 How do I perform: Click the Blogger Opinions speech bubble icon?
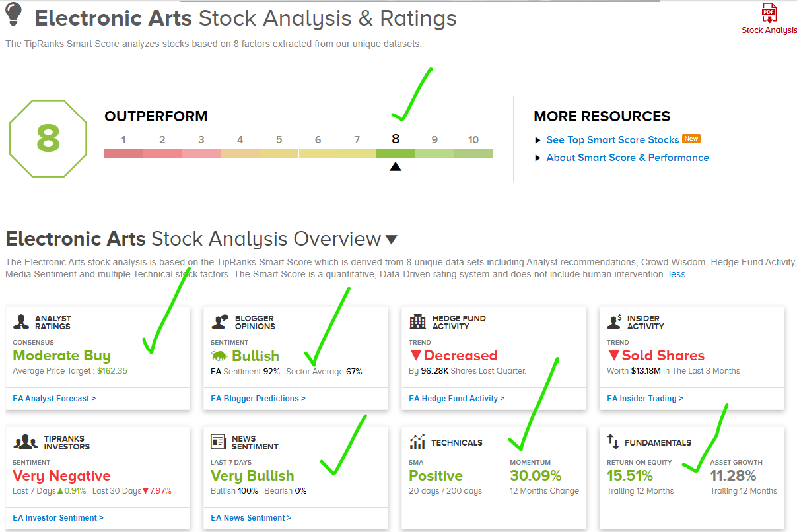click(221, 322)
